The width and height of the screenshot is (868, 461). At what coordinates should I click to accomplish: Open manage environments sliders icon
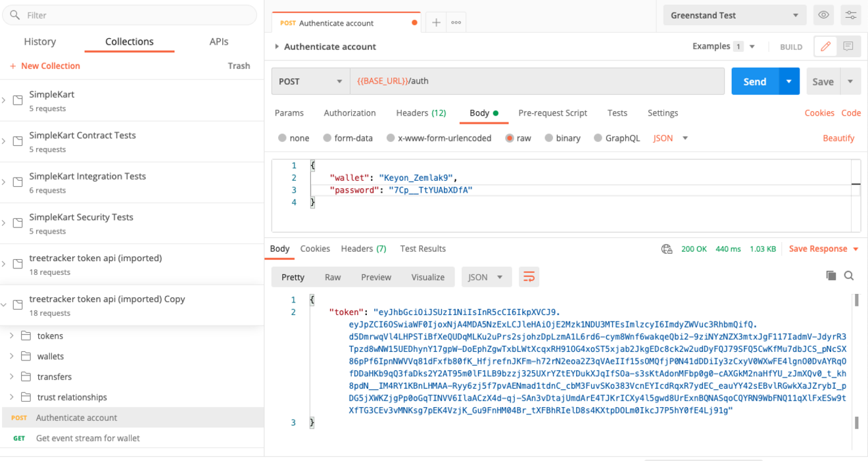851,15
